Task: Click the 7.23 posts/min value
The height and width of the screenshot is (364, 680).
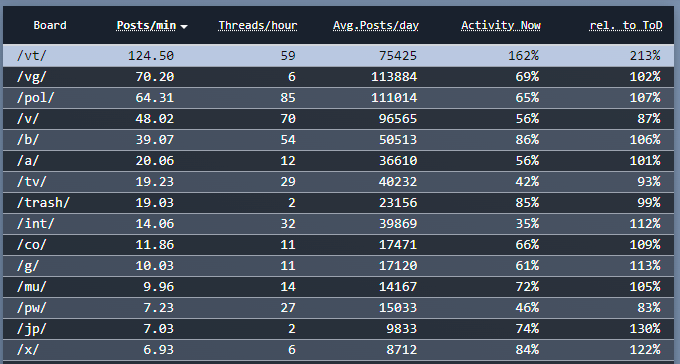Action: tap(159, 308)
